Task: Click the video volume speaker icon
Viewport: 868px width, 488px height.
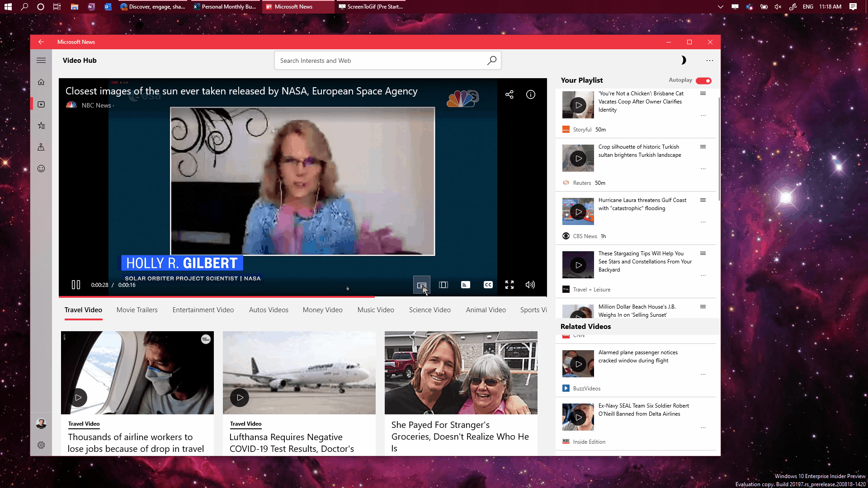Action: point(530,285)
